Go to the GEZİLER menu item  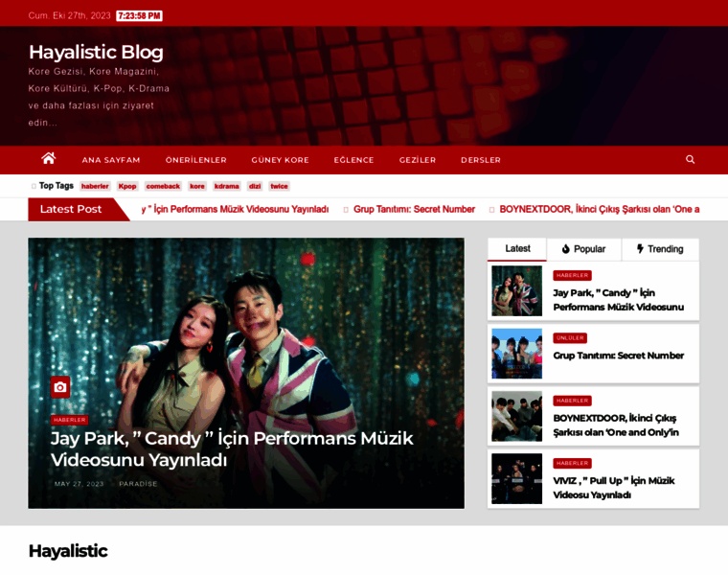pos(418,160)
